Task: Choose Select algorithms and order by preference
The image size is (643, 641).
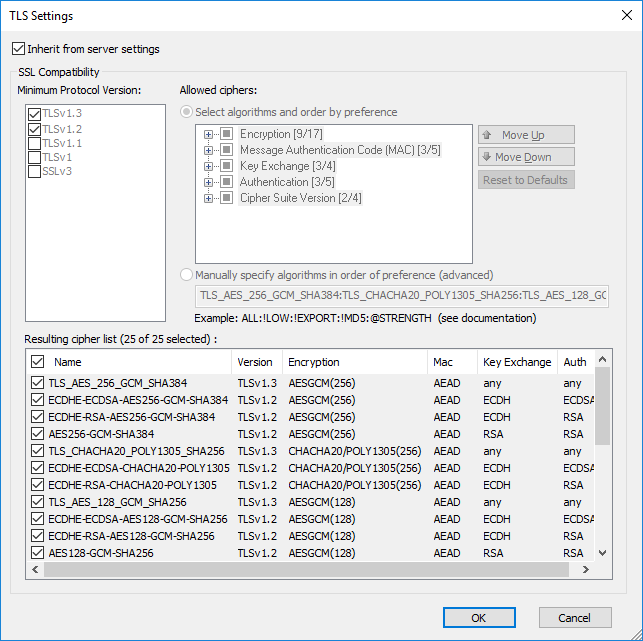Action: (186, 112)
